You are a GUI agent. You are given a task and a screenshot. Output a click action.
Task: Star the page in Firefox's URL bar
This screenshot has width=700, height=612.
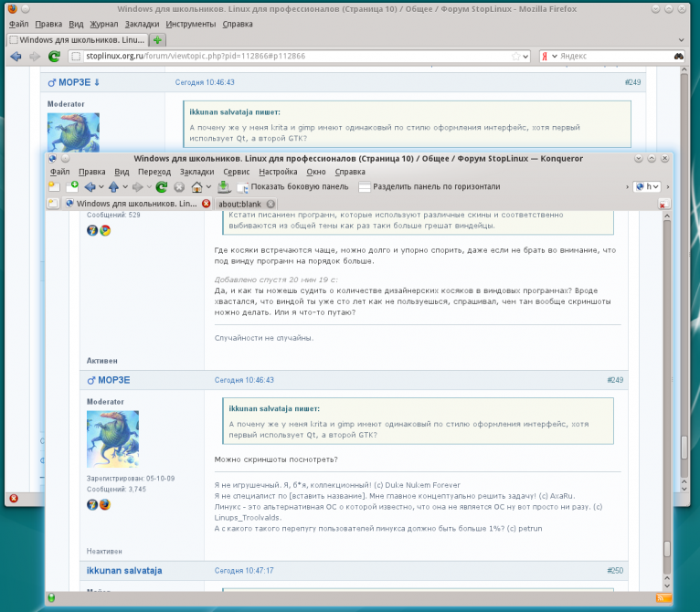point(514,57)
